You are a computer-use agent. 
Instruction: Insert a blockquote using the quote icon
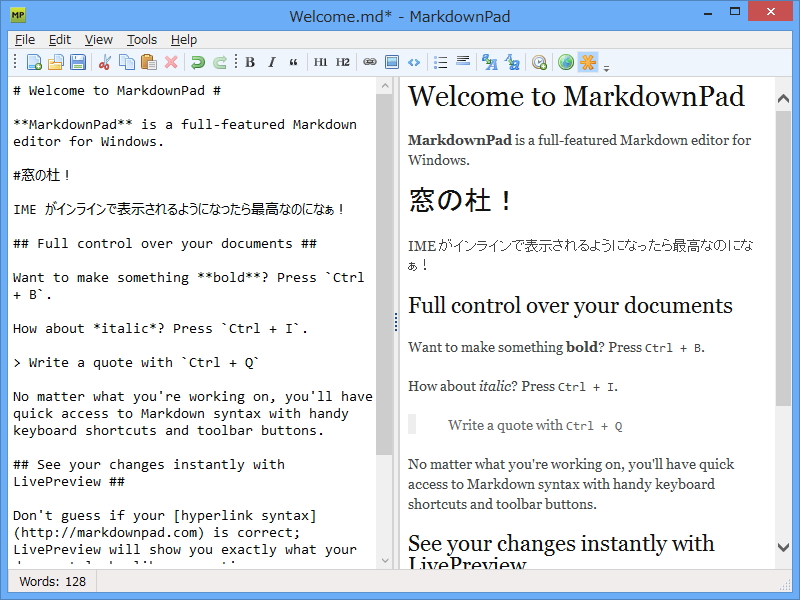(291, 62)
